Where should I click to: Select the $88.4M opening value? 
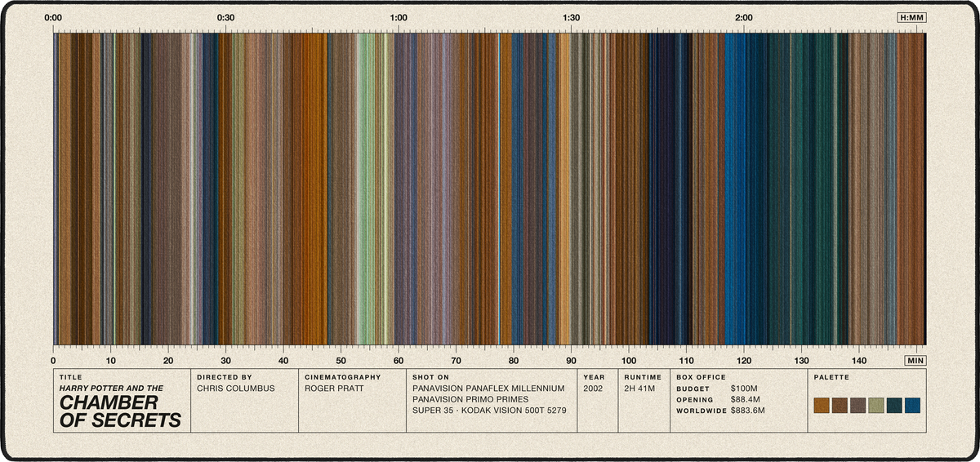click(746, 400)
